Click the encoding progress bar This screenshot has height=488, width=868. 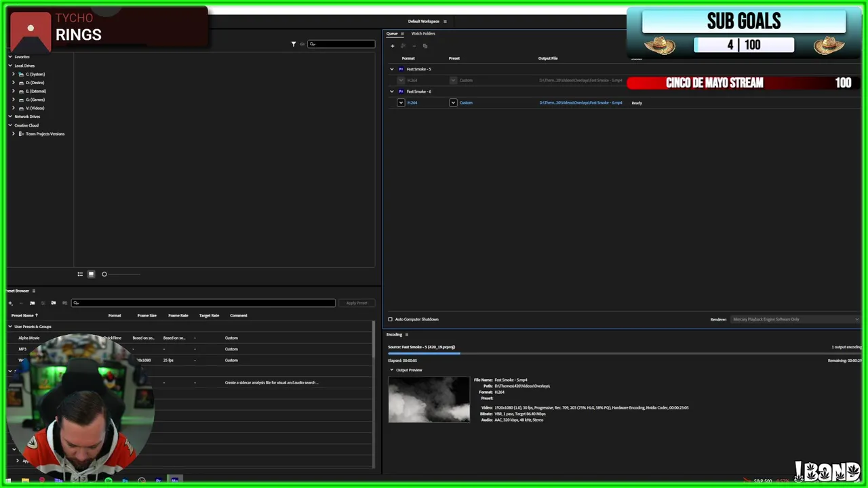coord(625,353)
